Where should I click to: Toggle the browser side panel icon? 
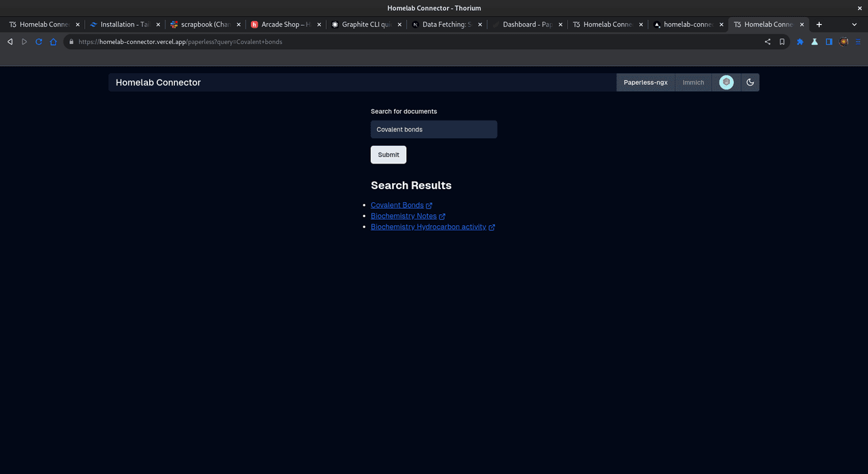pos(829,41)
